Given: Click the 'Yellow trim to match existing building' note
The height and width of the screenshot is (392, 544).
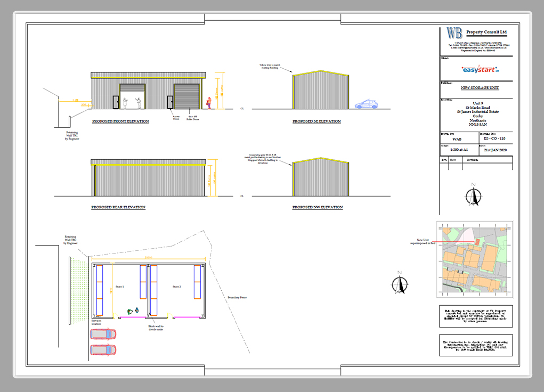Looking at the screenshot, I should point(270,66).
